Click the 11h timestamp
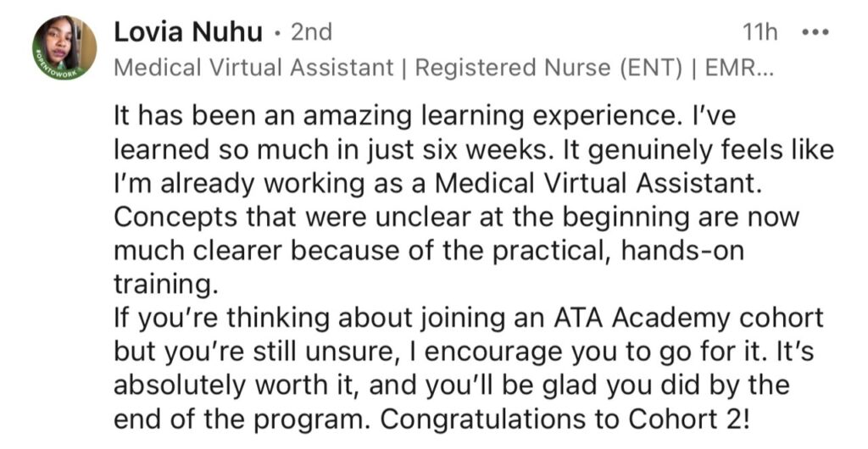 coord(760,33)
